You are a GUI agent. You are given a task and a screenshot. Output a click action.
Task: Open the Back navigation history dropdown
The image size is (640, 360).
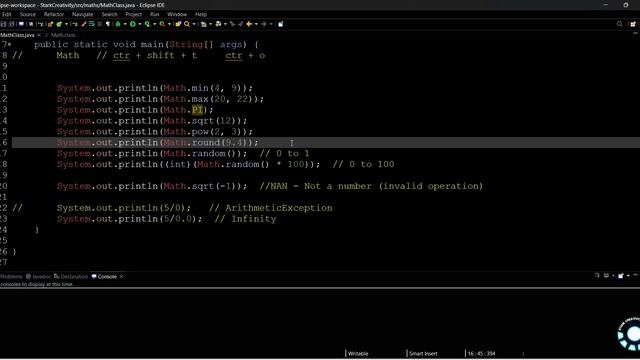tap(256, 24)
